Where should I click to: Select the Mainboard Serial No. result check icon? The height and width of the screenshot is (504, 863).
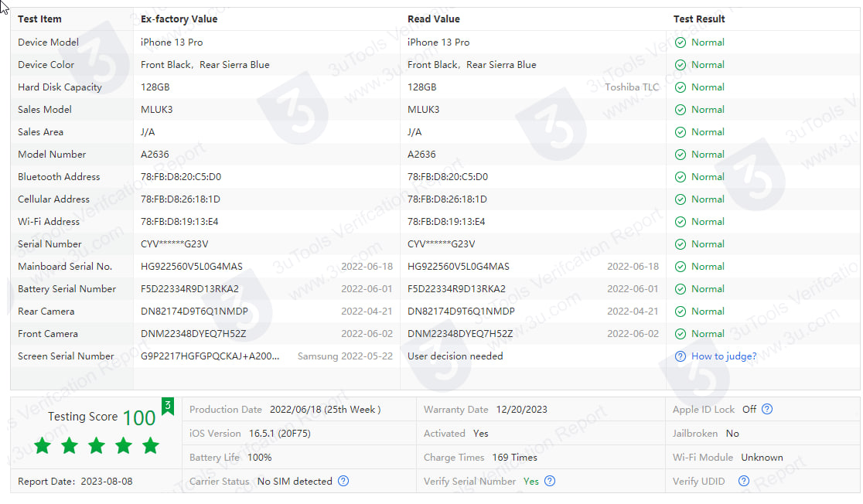coord(681,267)
